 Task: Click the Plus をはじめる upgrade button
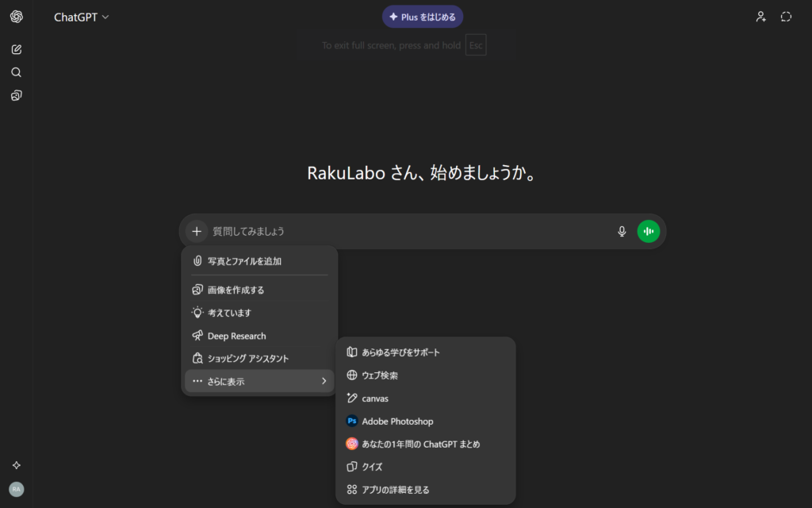(422, 17)
